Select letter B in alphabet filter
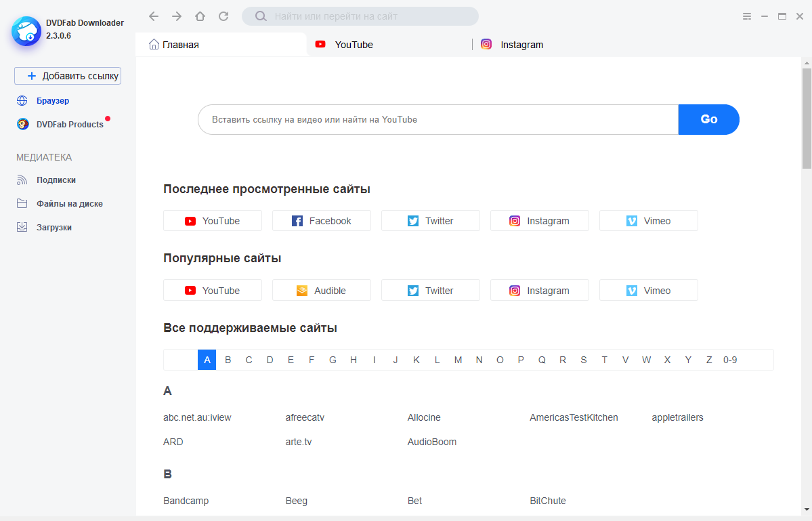812x521 pixels. pyautogui.click(x=228, y=360)
